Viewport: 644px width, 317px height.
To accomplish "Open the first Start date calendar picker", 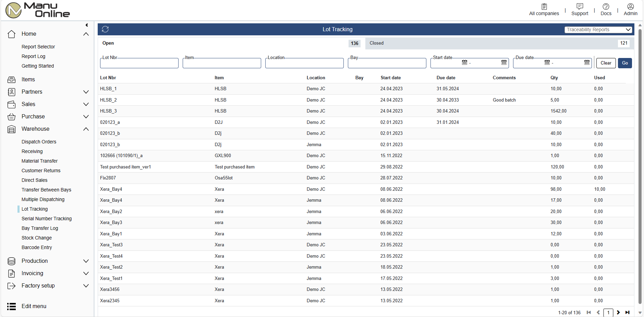I will [464, 62].
